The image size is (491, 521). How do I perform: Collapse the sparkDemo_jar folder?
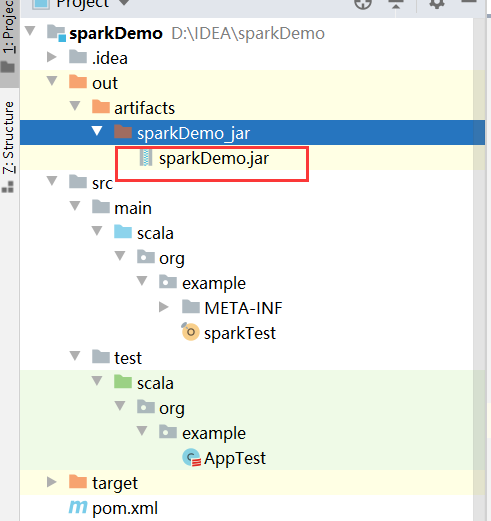coord(97,131)
